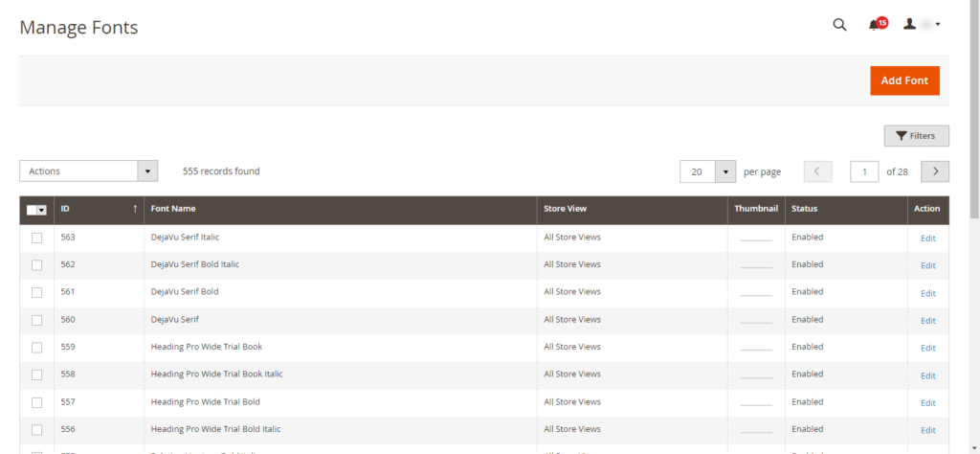Click thumbnail of DejaVu Serif Italic
The height and width of the screenshot is (454, 980).
(x=755, y=238)
